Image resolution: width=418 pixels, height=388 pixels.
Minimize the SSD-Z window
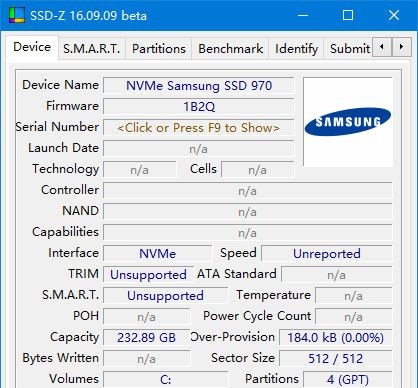(x=303, y=15)
